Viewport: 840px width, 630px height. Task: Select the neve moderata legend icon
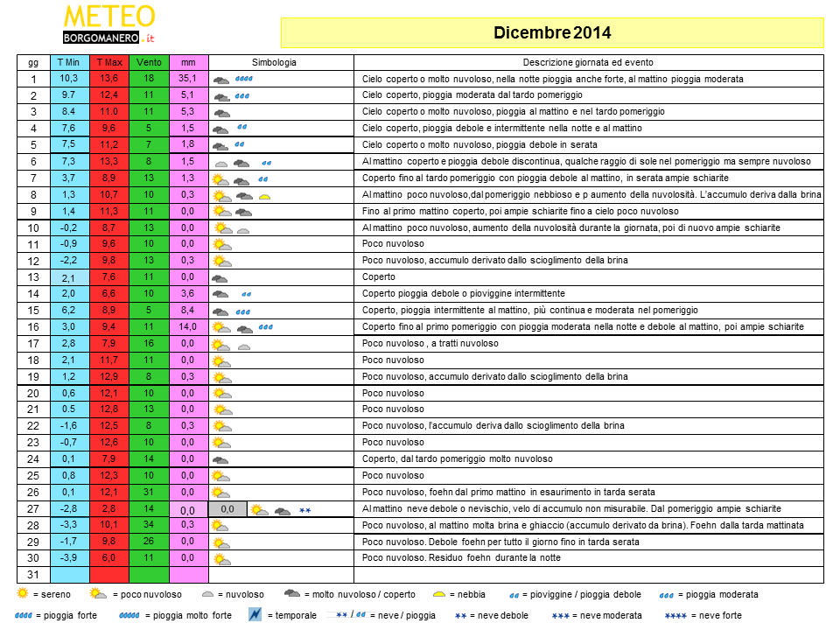tap(560, 616)
